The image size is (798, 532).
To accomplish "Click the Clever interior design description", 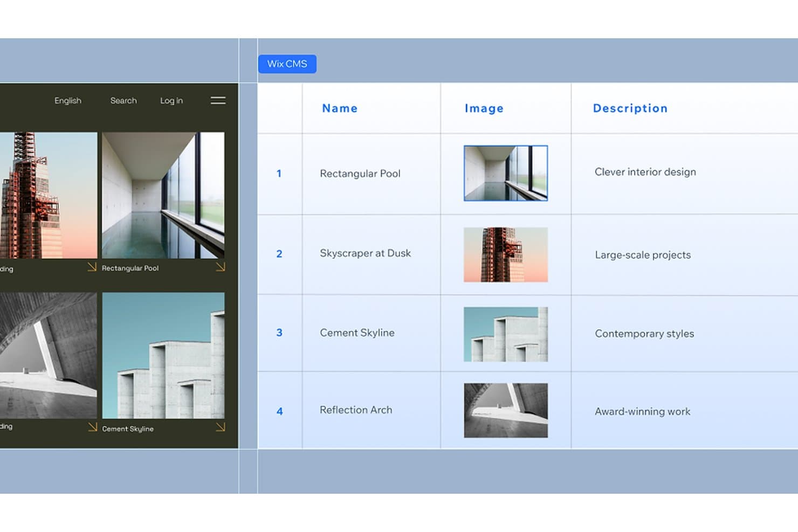I will [x=645, y=172].
